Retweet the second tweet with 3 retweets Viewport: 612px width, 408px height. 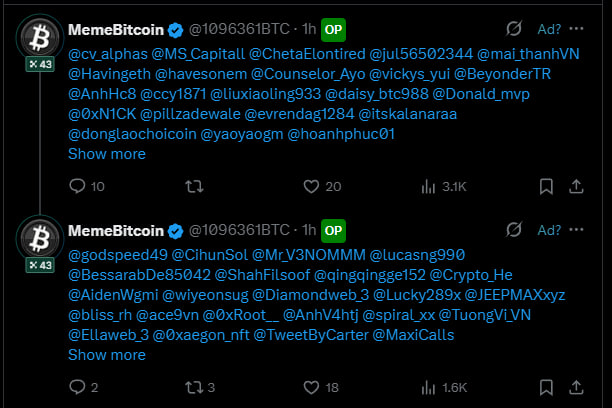[x=200, y=387]
